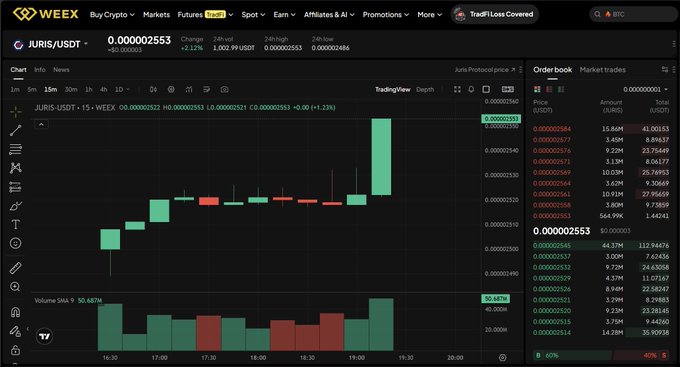The image size is (680, 367).
Task: Open the Buy Crypto dropdown menu
Action: (112, 14)
